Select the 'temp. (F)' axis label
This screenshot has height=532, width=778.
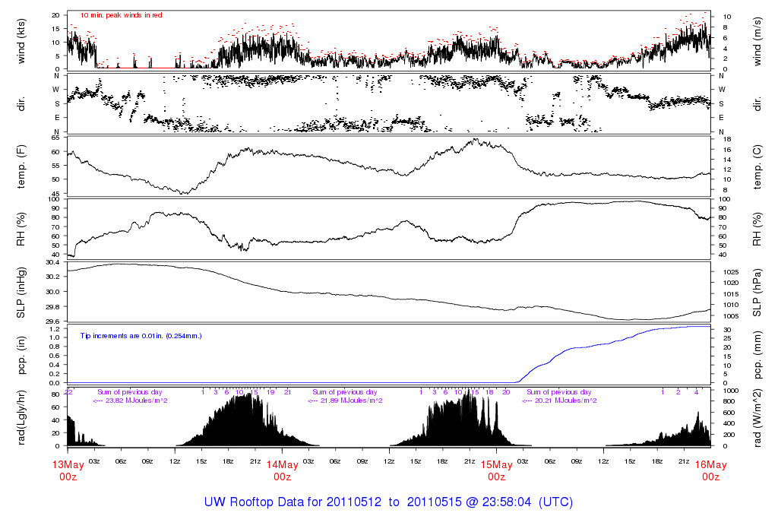(x=21, y=166)
